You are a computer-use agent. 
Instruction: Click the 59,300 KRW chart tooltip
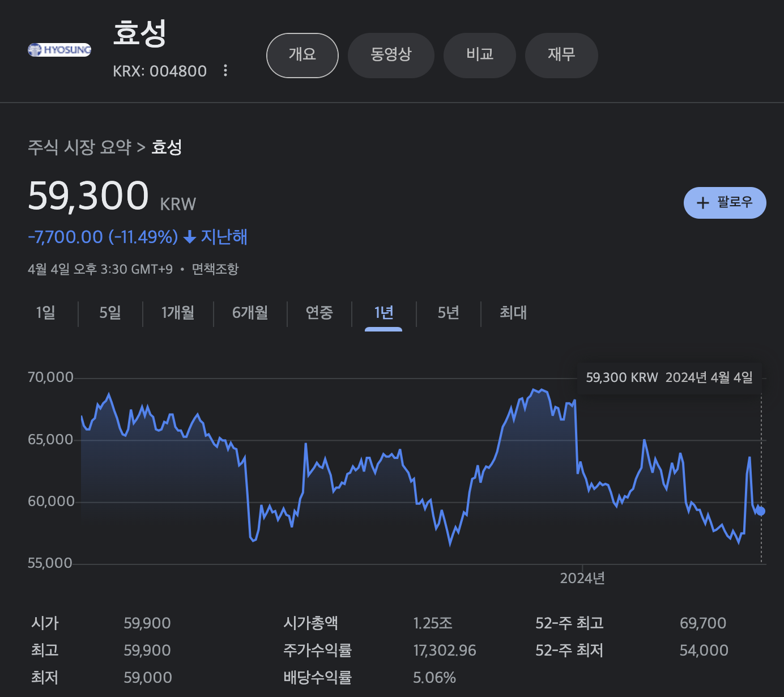670,377
